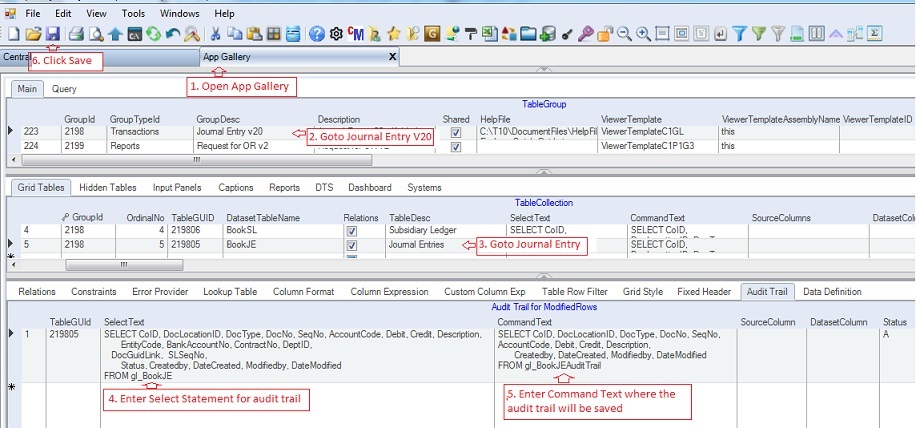Open the DTS tab
Image resolution: width=916 pixels, height=428 pixels.
click(x=324, y=187)
